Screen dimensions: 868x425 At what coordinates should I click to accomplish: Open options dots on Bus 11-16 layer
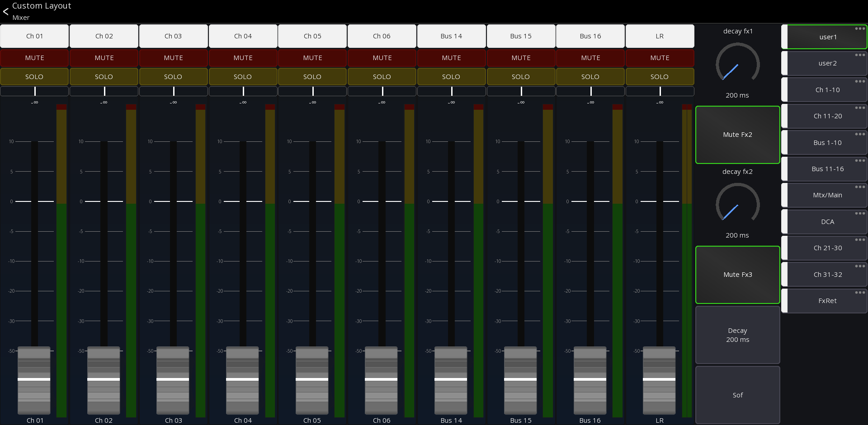point(859,160)
